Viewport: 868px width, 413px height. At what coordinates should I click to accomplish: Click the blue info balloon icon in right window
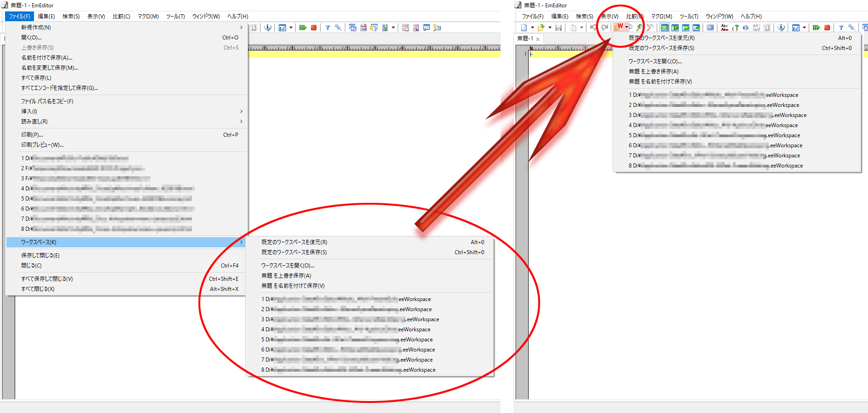[x=781, y=28]
